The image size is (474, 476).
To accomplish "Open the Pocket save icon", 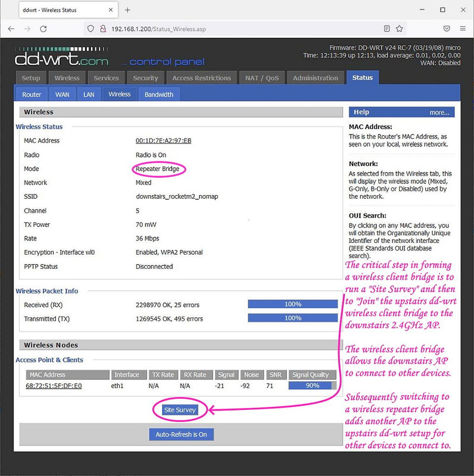I will (x=447, y=29).
